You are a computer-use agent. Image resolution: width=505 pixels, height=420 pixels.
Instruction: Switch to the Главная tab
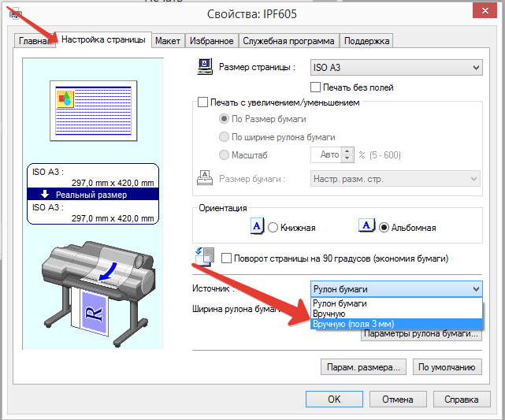[x=35, y=41]
